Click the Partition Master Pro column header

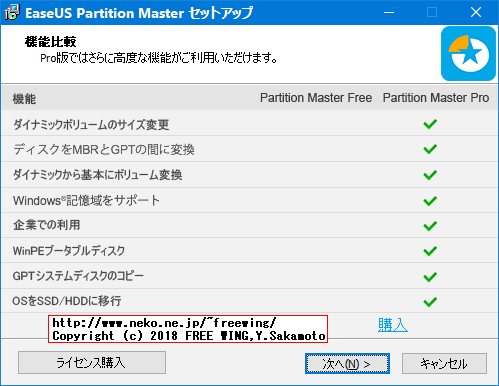(436, 98)
